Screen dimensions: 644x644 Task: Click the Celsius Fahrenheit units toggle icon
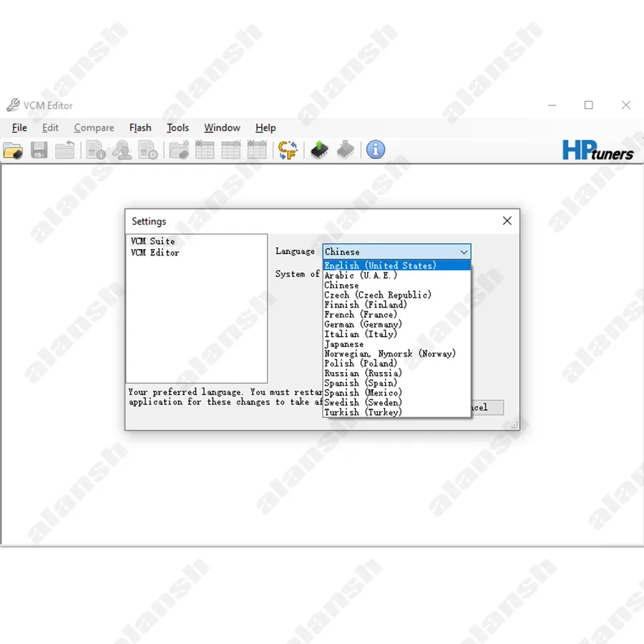point(288,150)
